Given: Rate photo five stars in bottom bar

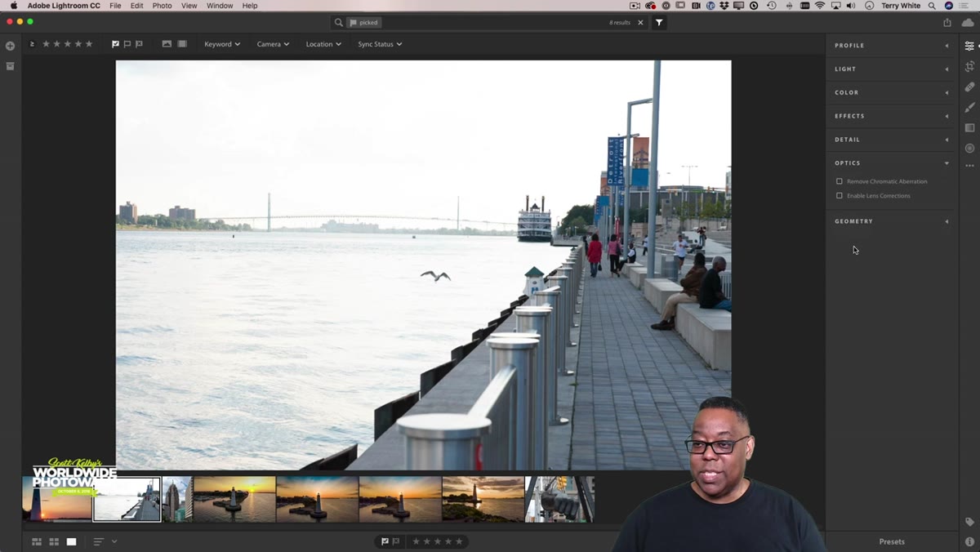Looking at the screenshot, I should click(459, 541).
